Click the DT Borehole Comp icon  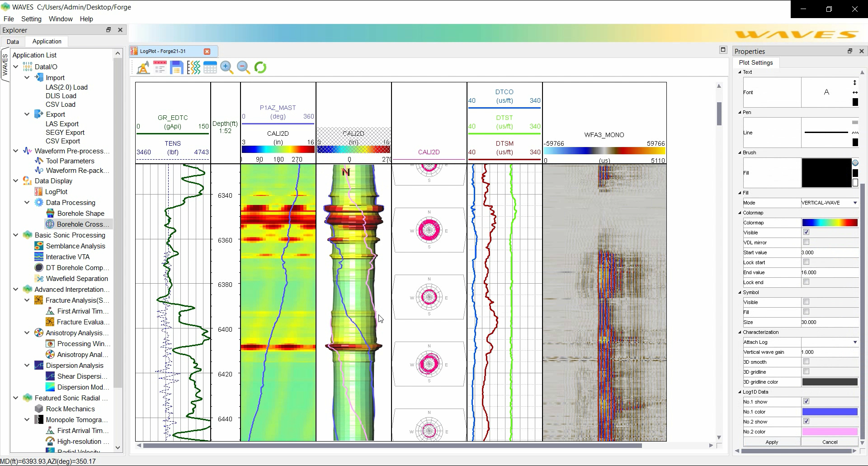pyautogui.click(x=39, y=267)
